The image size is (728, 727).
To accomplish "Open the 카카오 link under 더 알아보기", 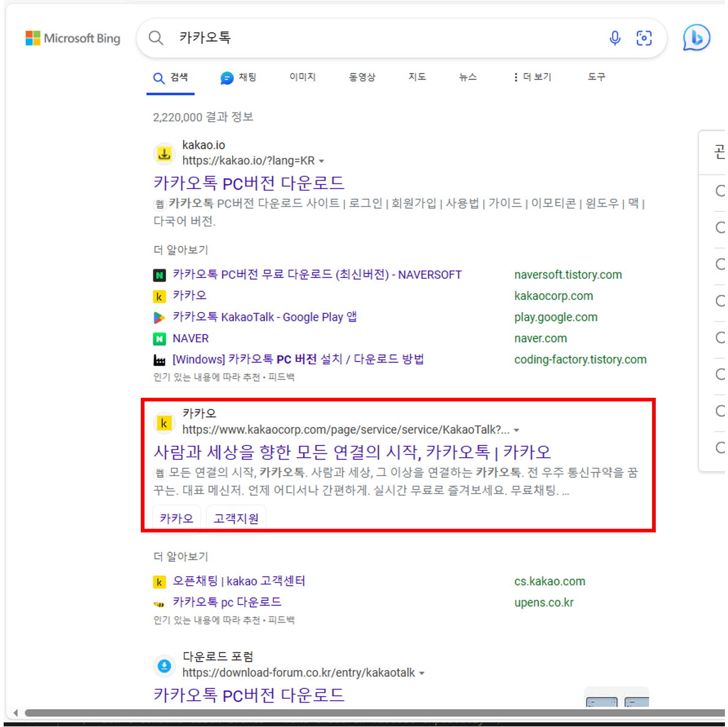I will point(189,296).
